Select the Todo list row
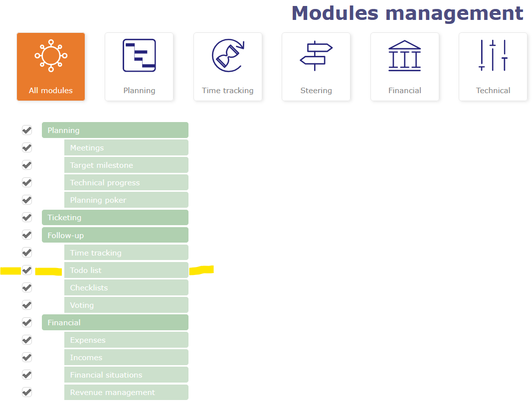The width and height of the screenshot is (532, 402). tap(126, 270)
